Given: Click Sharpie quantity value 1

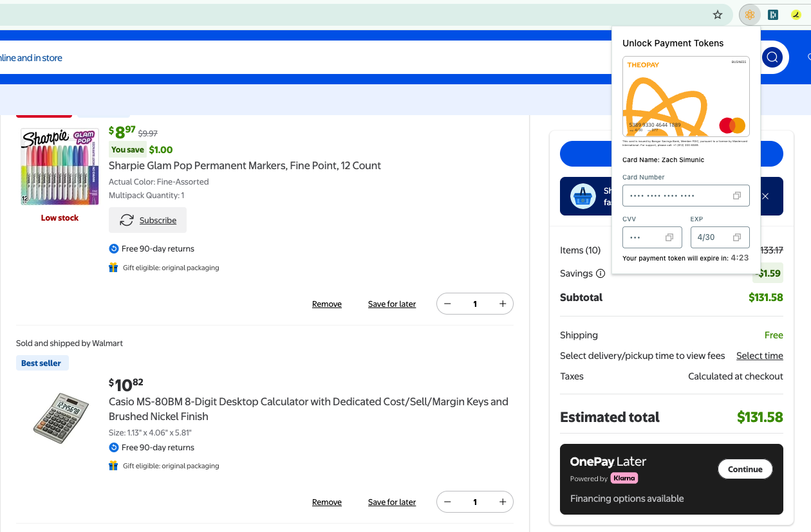Looking at the screenshot, I should (x=475, y=304).
